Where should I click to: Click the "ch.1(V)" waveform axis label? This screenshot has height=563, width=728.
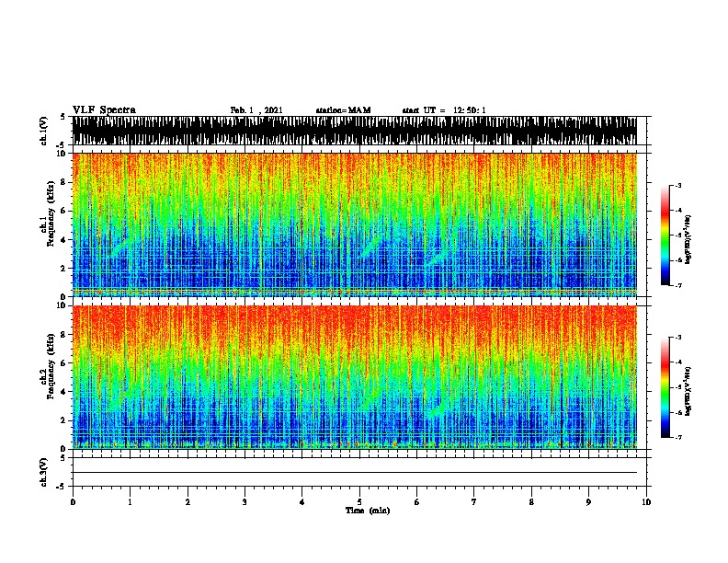43,131
